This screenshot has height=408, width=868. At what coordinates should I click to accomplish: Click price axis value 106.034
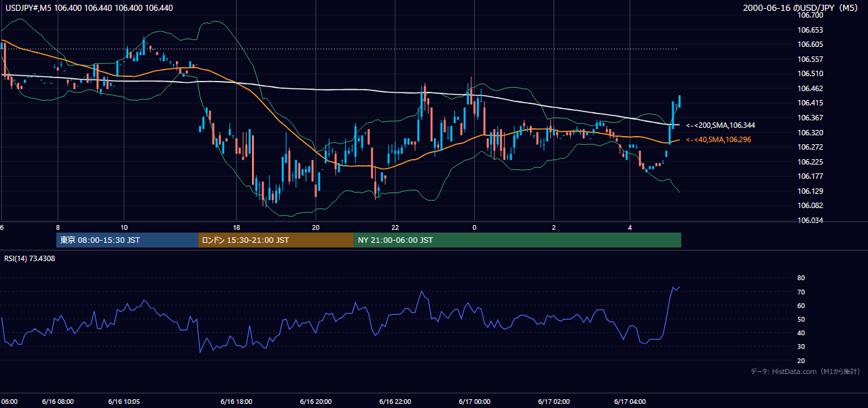pos(810,220)
